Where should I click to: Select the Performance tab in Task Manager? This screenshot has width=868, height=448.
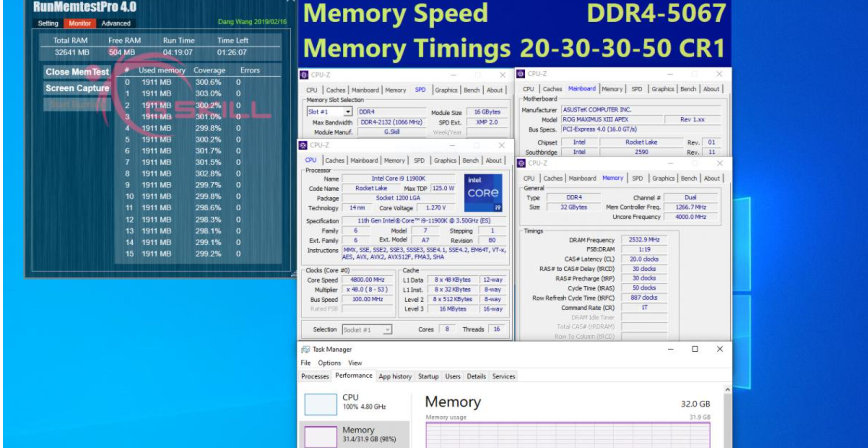pyautogui.click(x=354, y=376)
